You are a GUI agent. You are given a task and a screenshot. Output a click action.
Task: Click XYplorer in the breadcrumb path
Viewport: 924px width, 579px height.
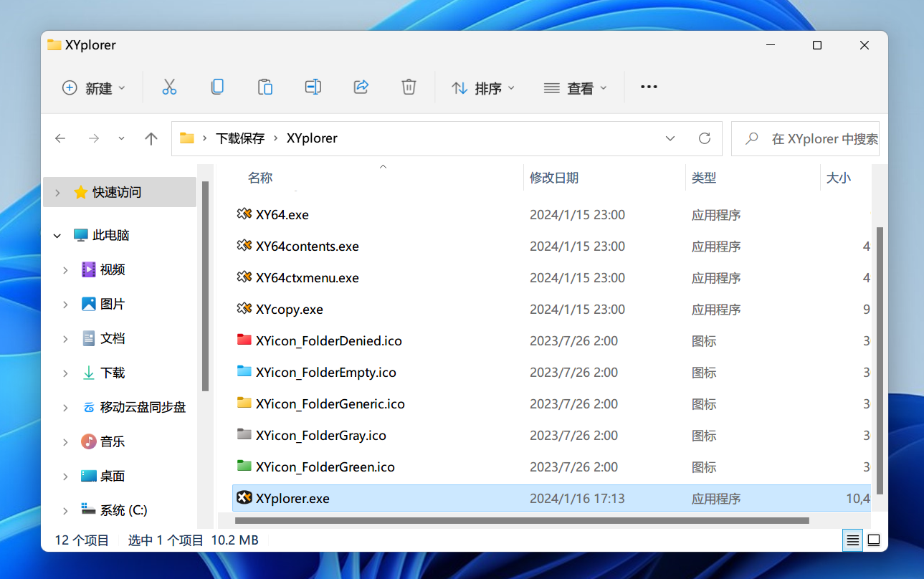point(312,138)
